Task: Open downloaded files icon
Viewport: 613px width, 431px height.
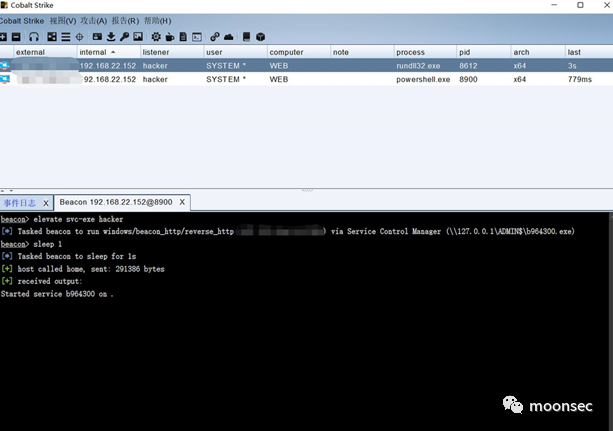Action: (111, 37)
